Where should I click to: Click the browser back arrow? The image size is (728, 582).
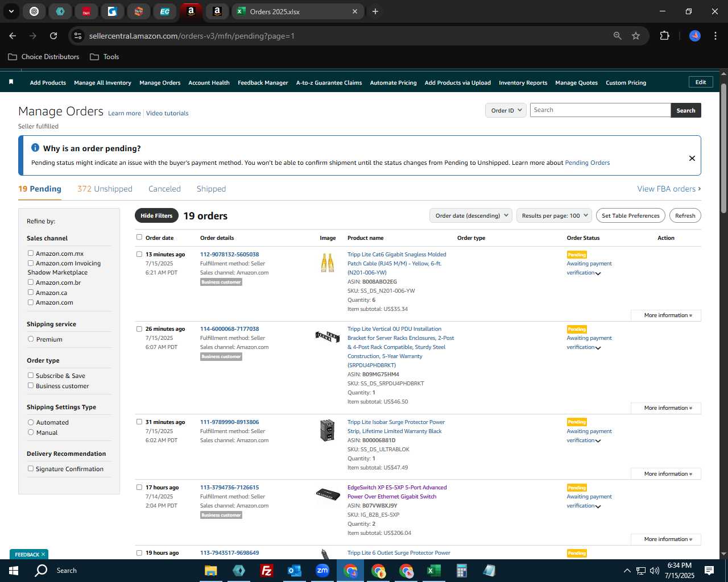point(13,36)
